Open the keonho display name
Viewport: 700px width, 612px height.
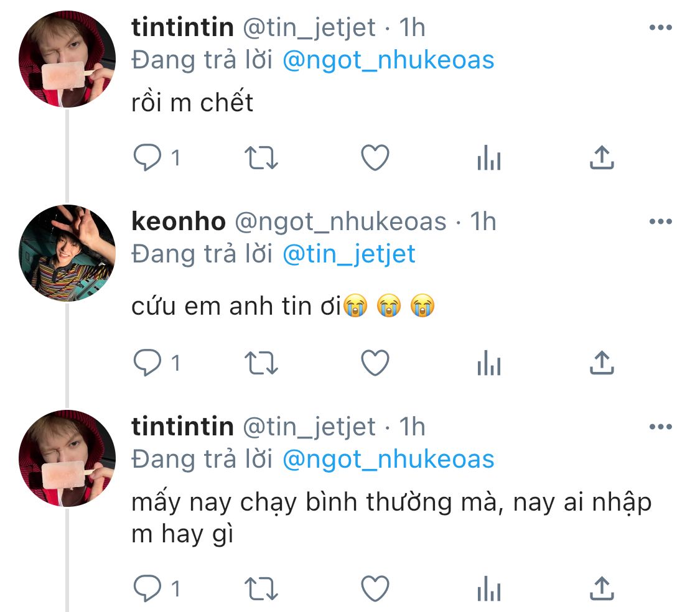(x=179, y=221)
